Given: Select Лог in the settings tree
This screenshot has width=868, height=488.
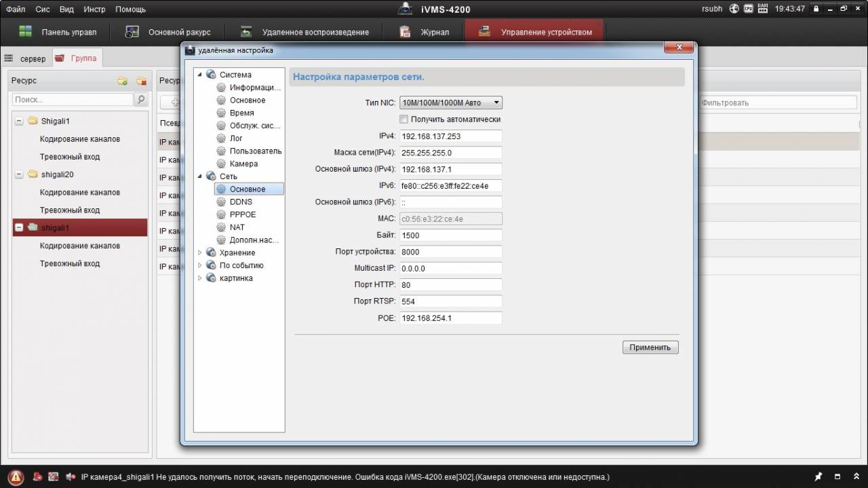Looking at the screenshot, I should click(236, 138).
